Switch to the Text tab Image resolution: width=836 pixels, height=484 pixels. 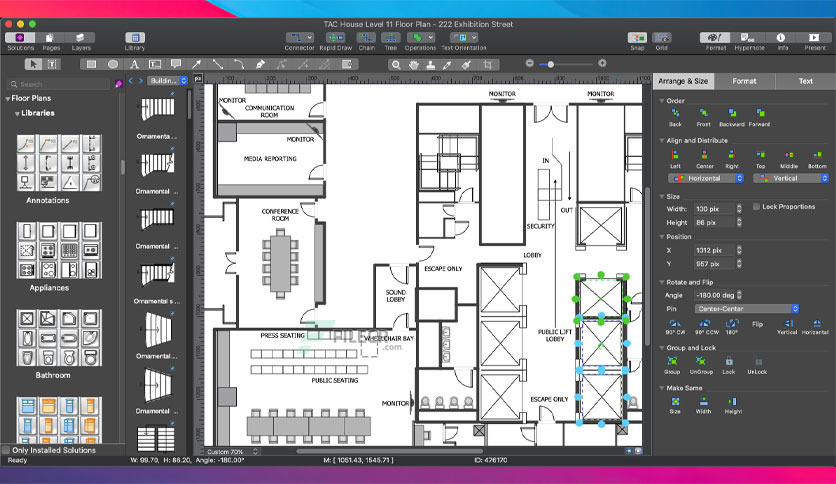pos(805,81)
